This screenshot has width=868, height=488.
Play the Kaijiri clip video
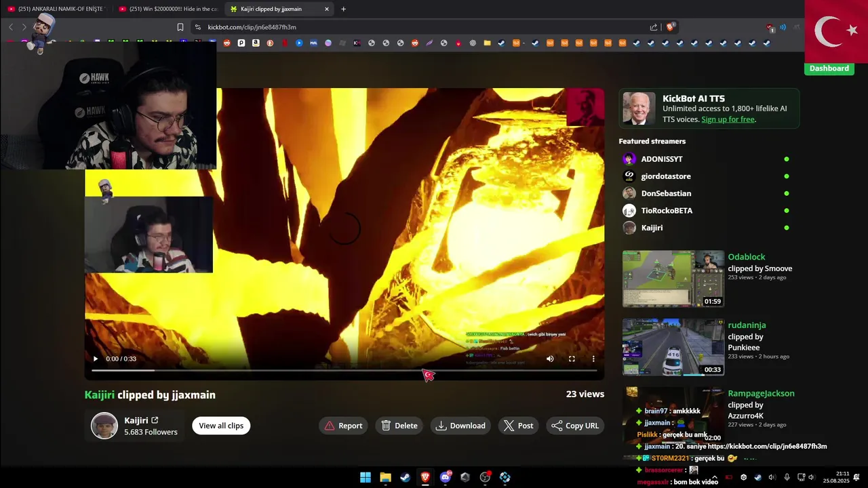coord(96,359)
